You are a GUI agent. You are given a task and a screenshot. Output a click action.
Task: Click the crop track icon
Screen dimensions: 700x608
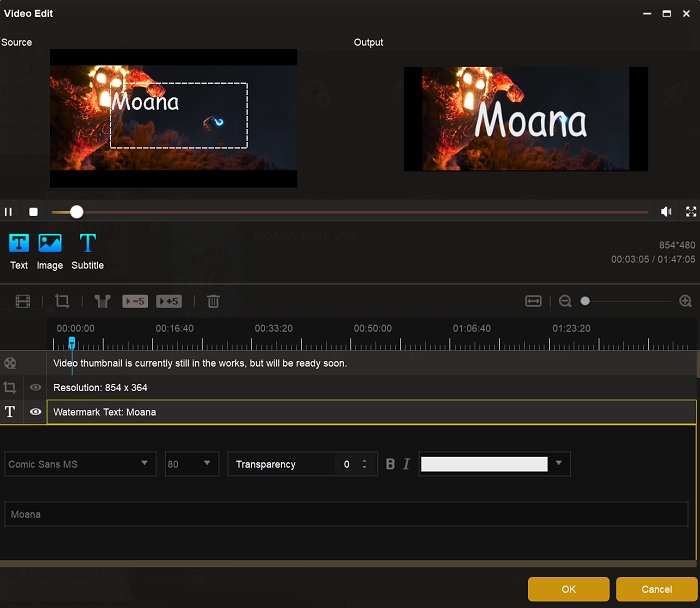coord(10,387)
